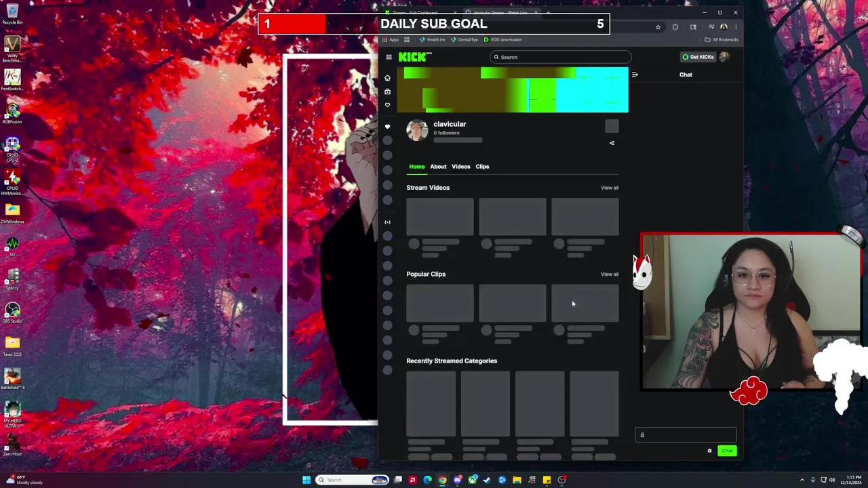Open the Following heart outline icon in sidebar
This screenshot has height=488, width=868.
click(x=387, y=105)
